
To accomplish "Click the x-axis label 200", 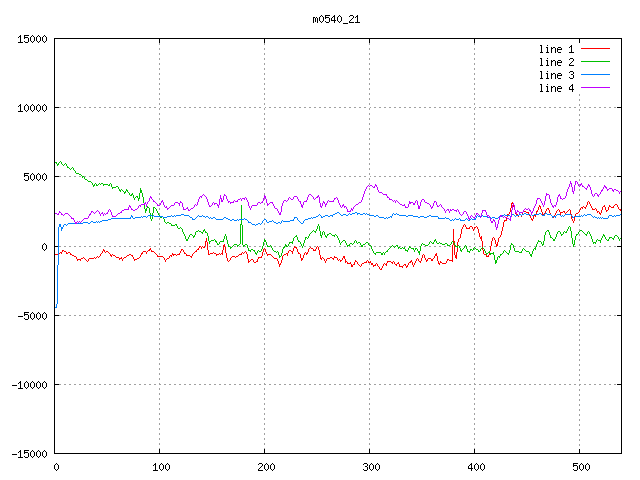I will 266,467.
